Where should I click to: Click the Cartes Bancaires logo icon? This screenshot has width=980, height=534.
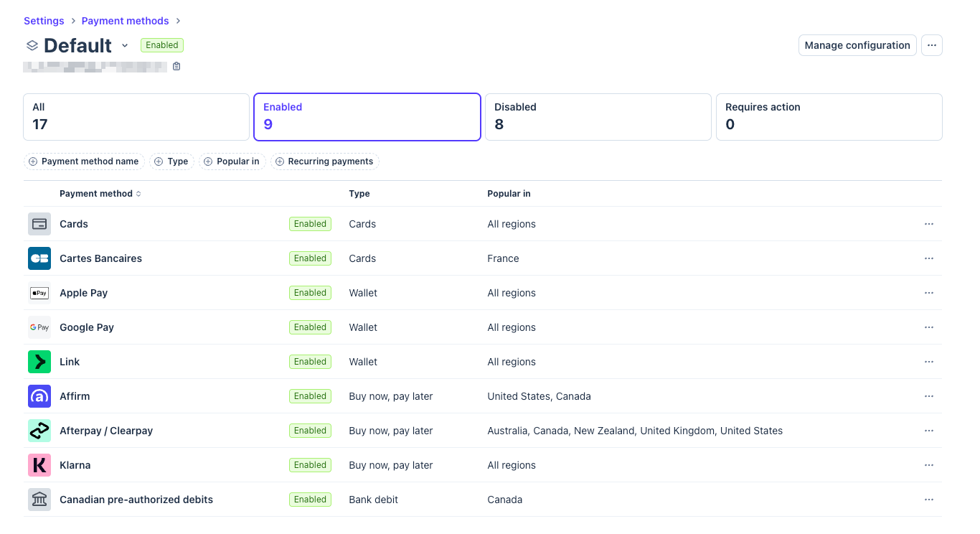pos(39,258)
